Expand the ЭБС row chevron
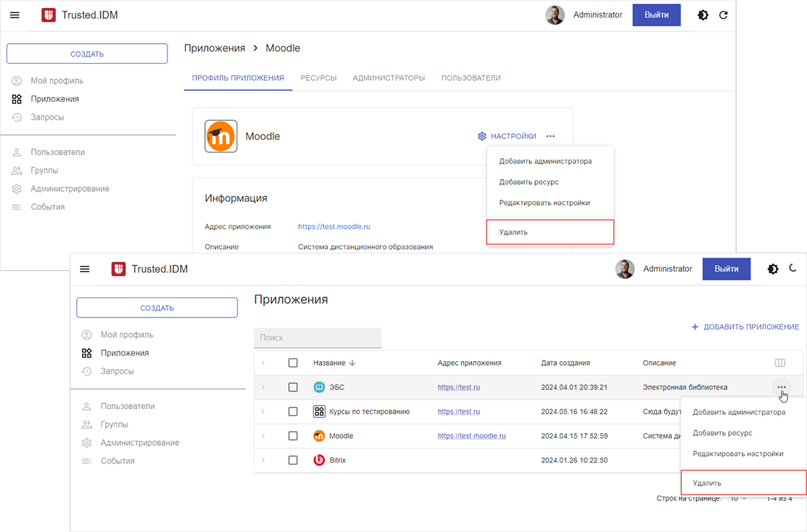This screenshot has height=532, width=807. (x=263, y=387)
